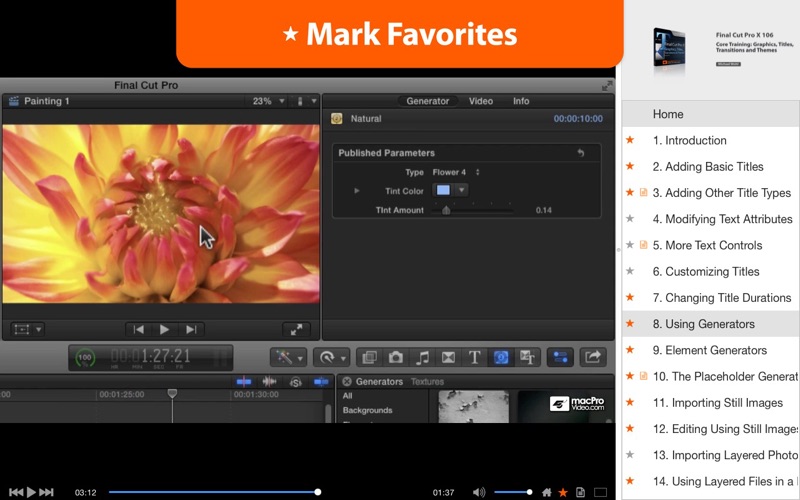Viewport: 800px width, 500px height.
Task: Play the clip in the viewer
Action: tap(164, 330)
